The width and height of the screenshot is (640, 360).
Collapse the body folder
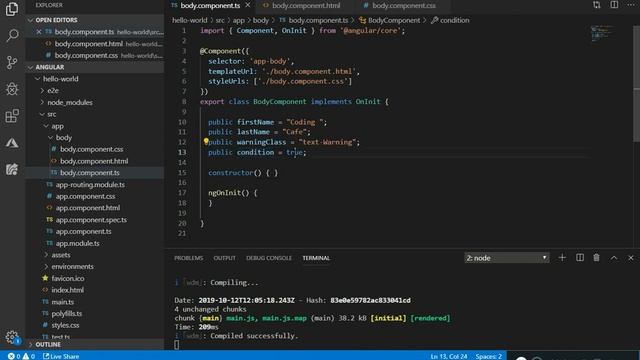tap(50, 138)
